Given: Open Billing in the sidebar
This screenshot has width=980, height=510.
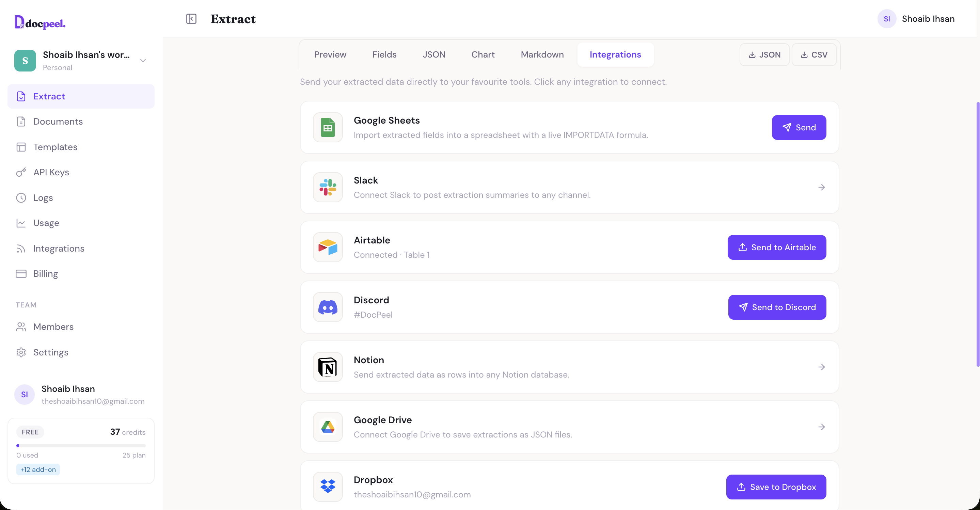Looking at the screenshot, I should (81, 274).
